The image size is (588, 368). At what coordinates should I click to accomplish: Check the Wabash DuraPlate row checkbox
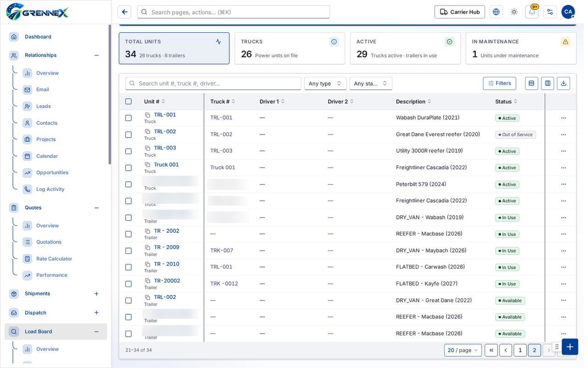pyautogui.click(x=129, y=118)
